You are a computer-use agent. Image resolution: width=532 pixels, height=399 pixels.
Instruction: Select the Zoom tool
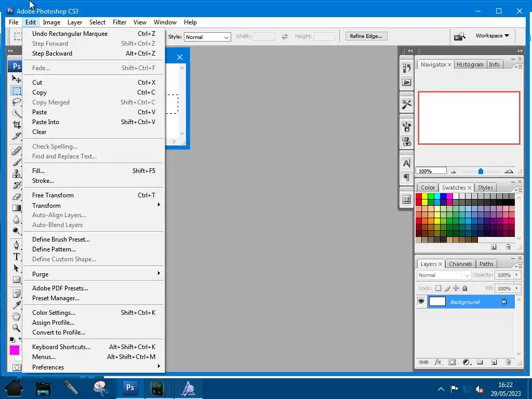pos(16,328)
